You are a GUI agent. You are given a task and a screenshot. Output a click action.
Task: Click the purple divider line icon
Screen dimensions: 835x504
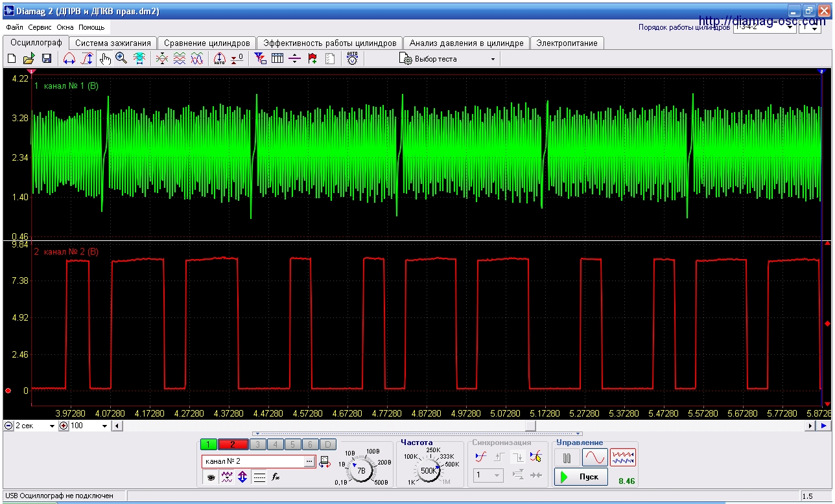coord(295,59)
